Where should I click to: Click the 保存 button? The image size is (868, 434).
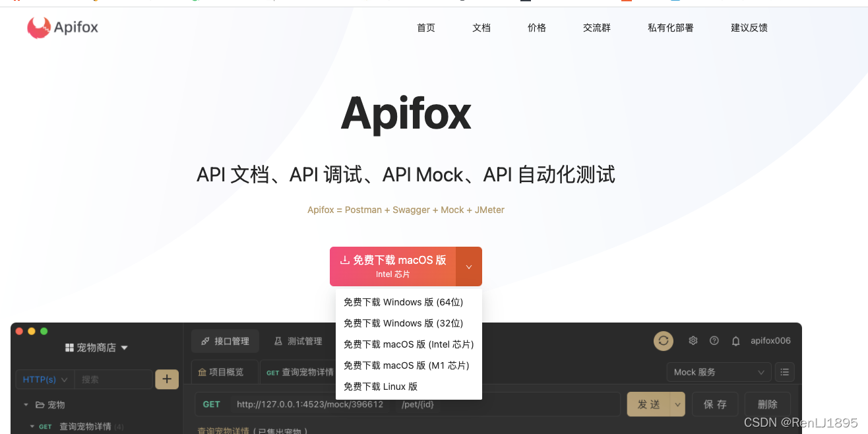715,404
